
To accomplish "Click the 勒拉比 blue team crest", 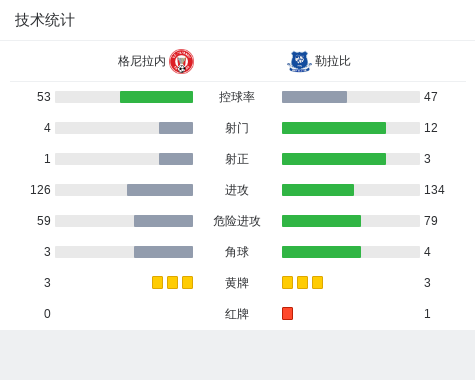I will 299,61.
